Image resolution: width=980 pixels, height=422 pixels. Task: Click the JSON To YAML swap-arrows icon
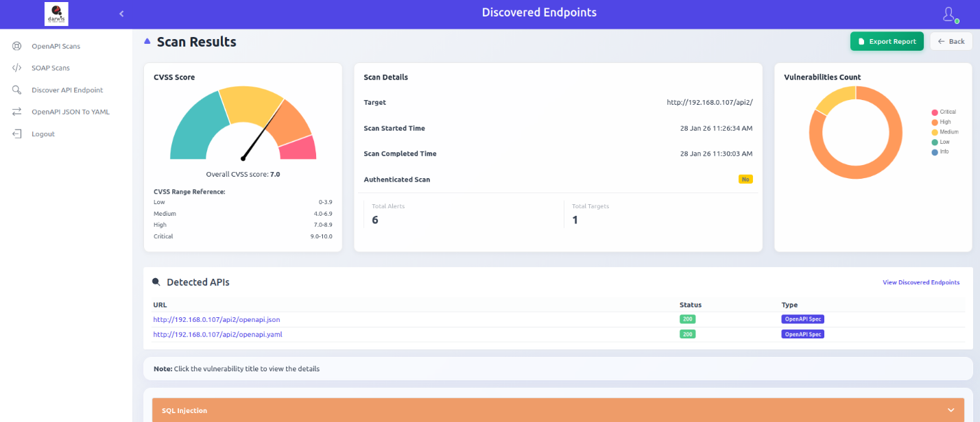pyautogui.click(x=17, y=112)
